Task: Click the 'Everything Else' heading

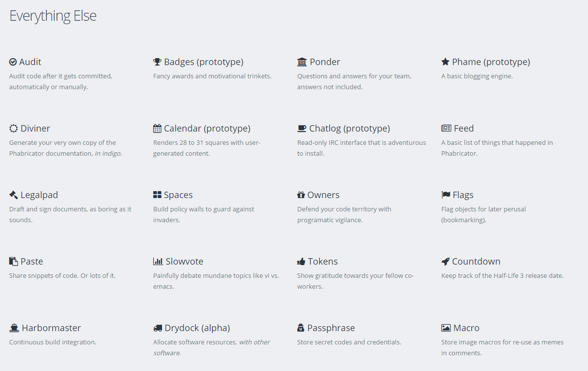Action: pyautogui.click(x=53, y=16)
